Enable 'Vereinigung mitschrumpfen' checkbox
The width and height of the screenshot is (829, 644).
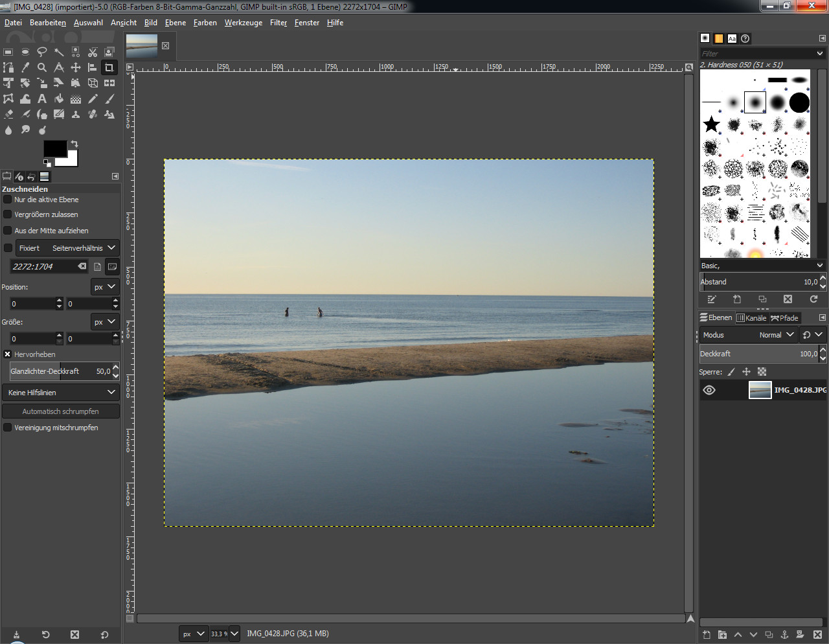coord(8,428)
